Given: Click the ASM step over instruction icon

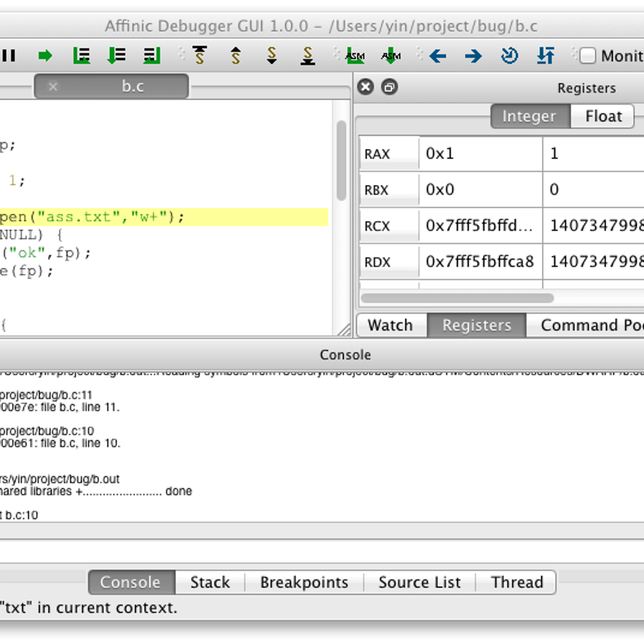Looking at the screenshot, I should pos(355,56).
